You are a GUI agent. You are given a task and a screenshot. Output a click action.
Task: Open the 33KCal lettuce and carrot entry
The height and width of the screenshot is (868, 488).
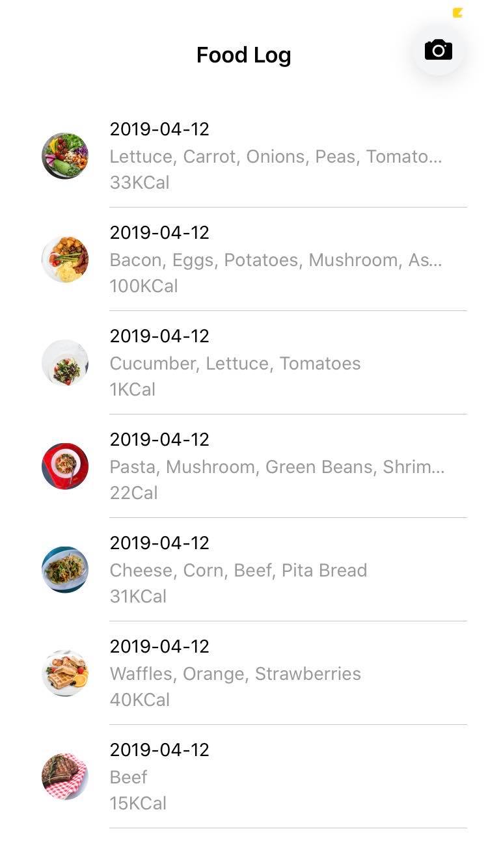click(x=244, y=156)
